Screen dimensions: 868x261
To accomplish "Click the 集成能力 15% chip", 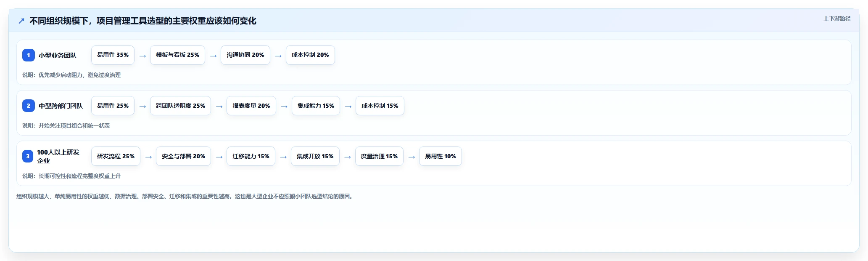I will [316, 106].
